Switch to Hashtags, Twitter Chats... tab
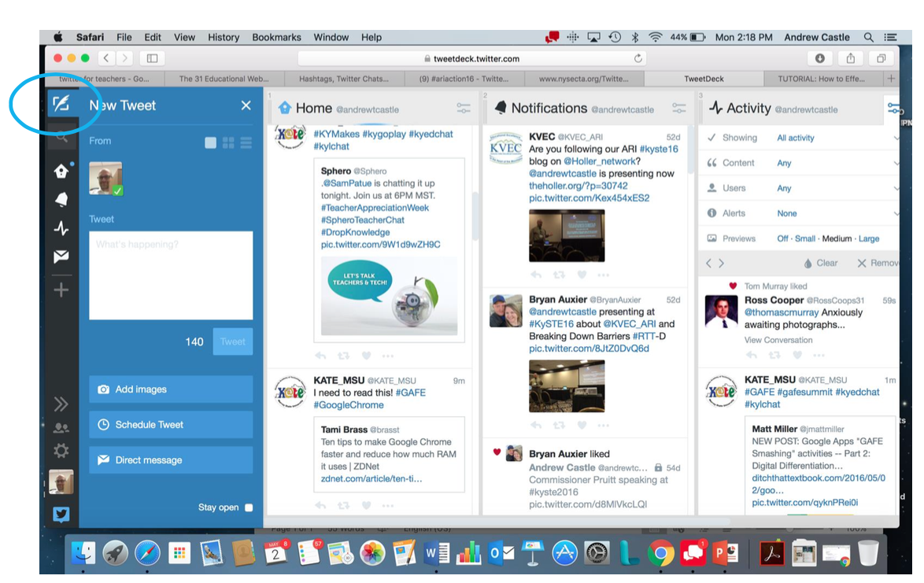The width and height of the screenshot is (924, 583). [x=344, y=79]
